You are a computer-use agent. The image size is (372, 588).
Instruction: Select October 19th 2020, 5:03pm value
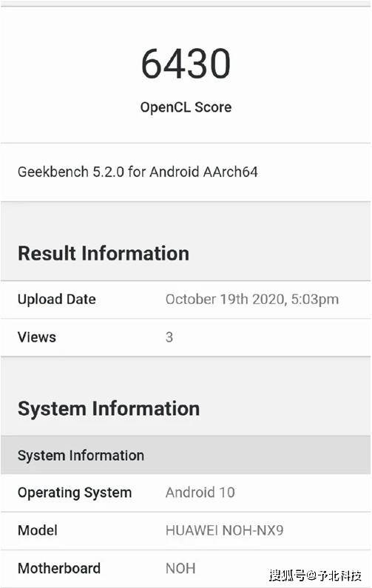pyautogui.click(x=252, y=300)
